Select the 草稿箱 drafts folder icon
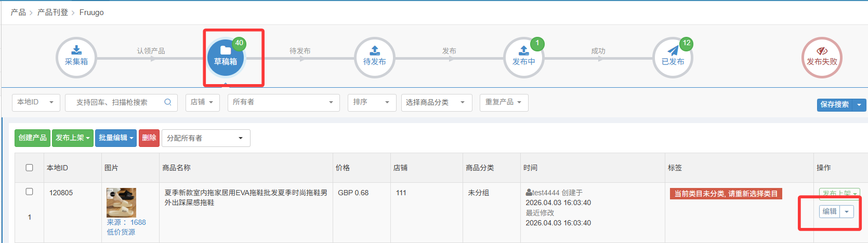The width and height of the screenshot is (868, 243). (x=225, y=51)
